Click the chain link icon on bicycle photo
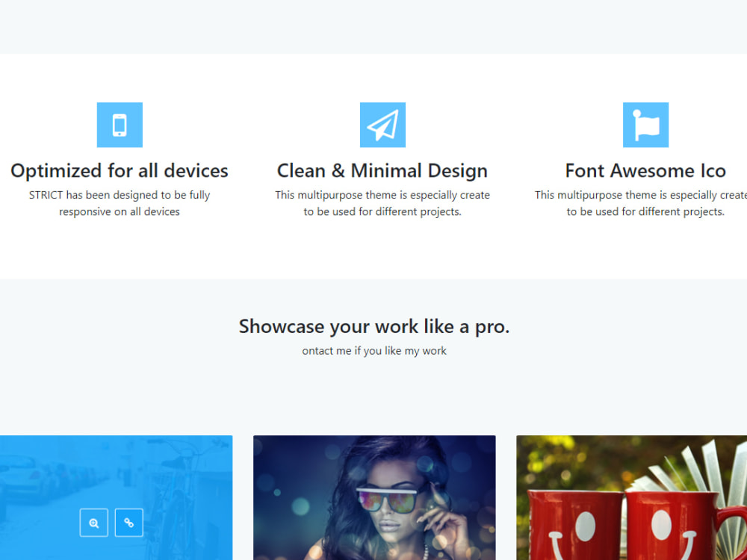This screenshot has width=747, height=560. click(x=129, y=523)
